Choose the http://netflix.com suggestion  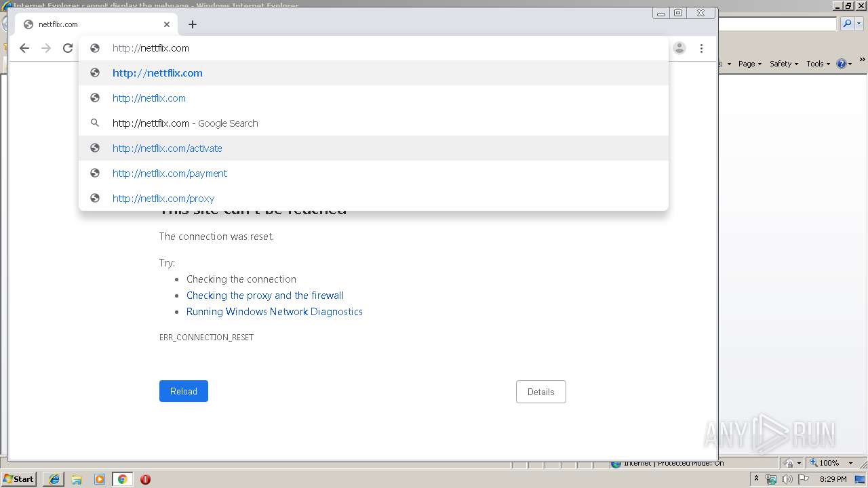[x=374, y=98]
